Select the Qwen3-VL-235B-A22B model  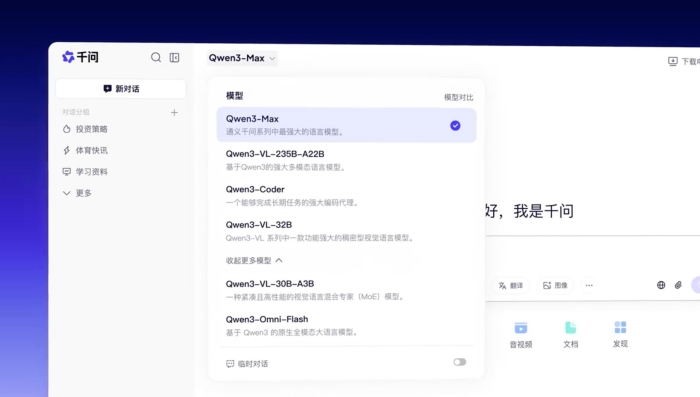click(346, 160)
